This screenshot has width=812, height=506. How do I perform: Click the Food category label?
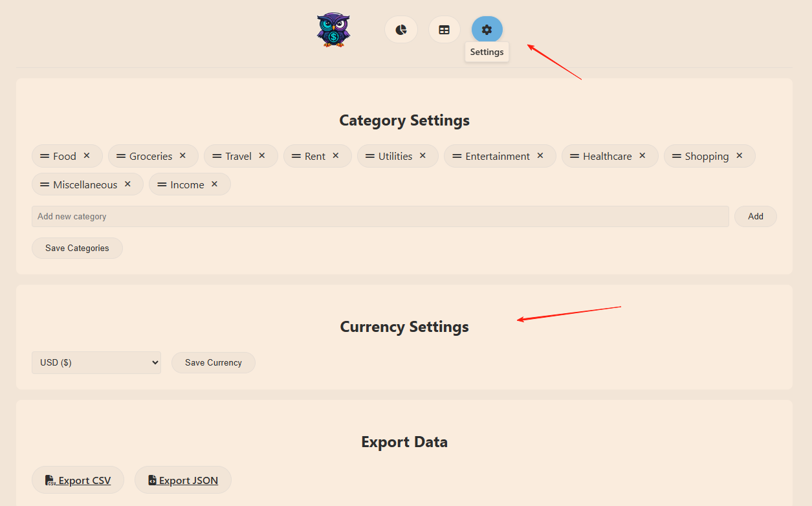[65, 157]
